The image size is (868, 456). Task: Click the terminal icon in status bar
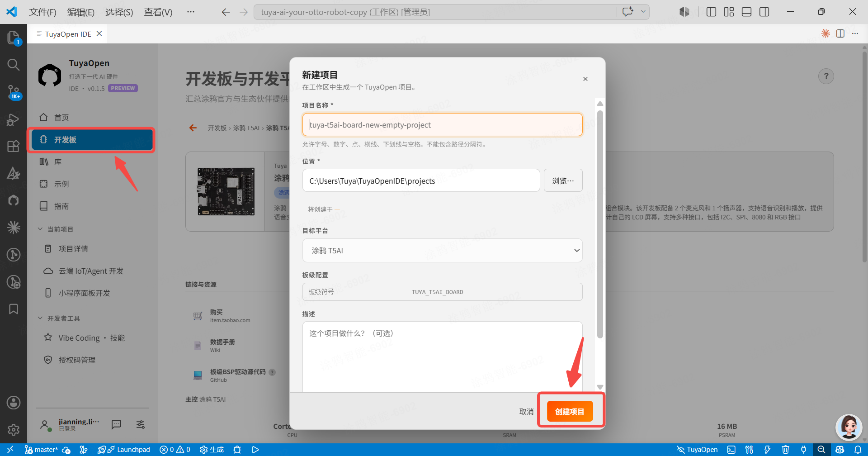point(731,450)
